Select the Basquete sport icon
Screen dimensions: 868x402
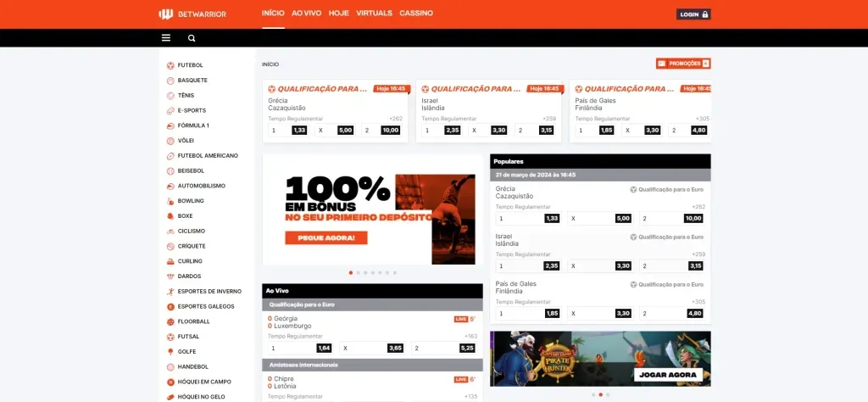[x=170, y=81]
